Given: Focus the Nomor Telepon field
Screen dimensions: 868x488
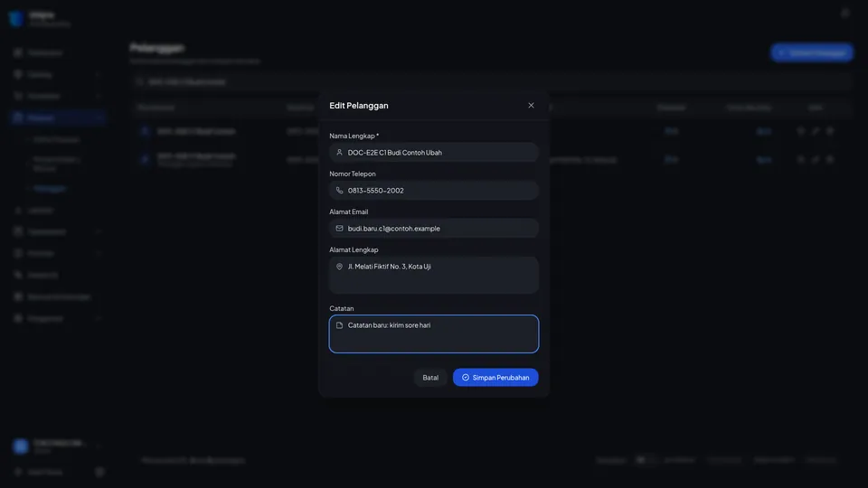Looking at the screenshot, I should 433,191.
